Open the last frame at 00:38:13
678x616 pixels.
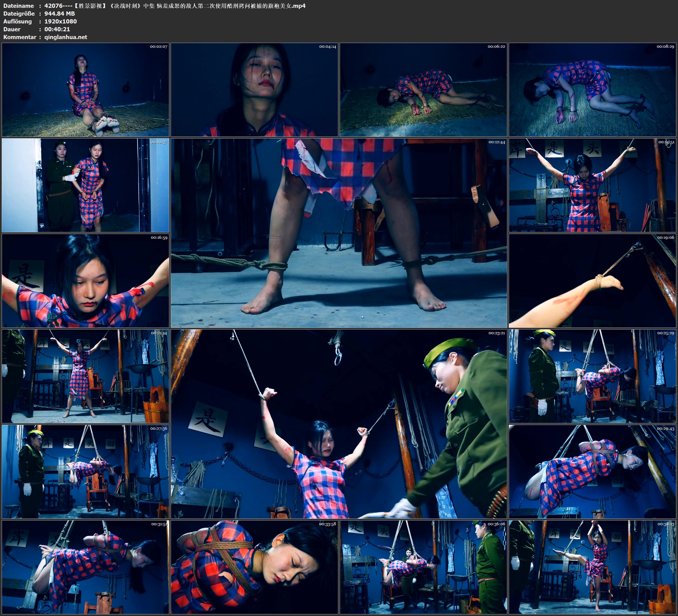coord(593,567)
